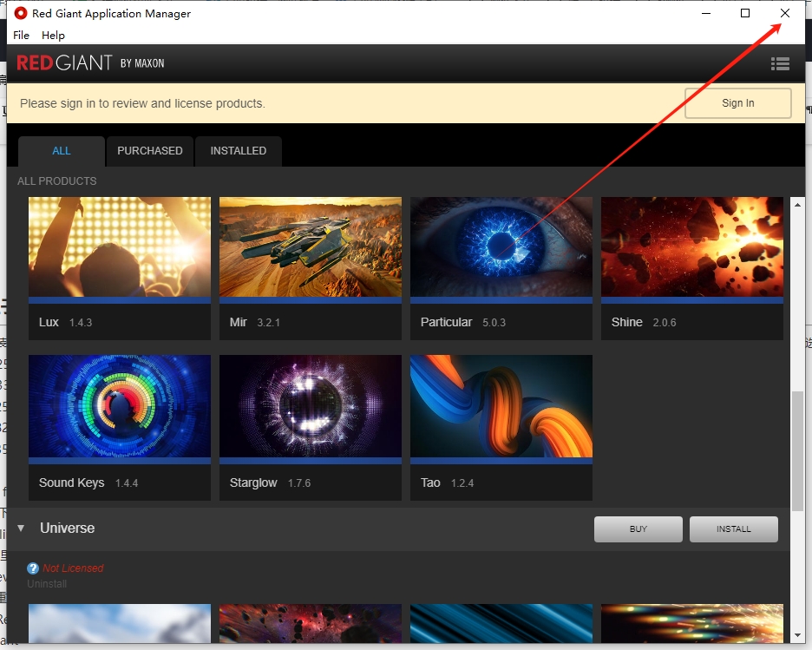Click the scrollbar up arrow
Viewport: 812px width, 650px height.
[x=797, y=205]
